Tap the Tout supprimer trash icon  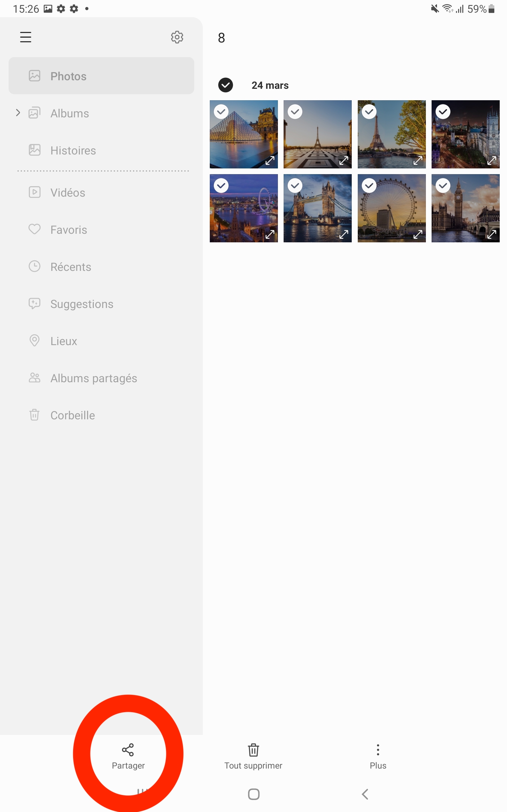[x=253, y=750]
